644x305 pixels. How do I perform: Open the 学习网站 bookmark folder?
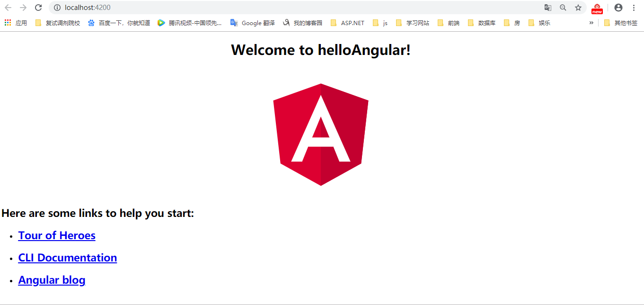[x=413, y=23]
